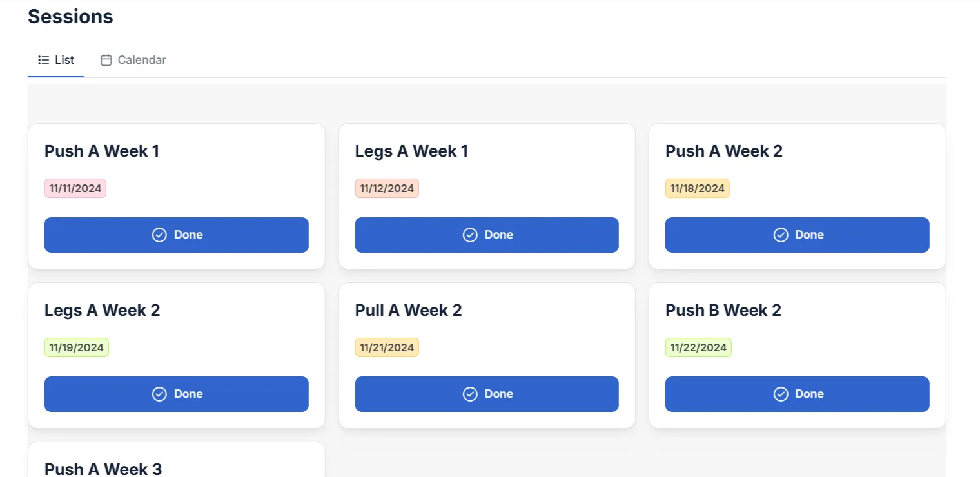Click the Legs A Week 1 title
Viewport: 980px width, 477px height.
tap(411, 151)
